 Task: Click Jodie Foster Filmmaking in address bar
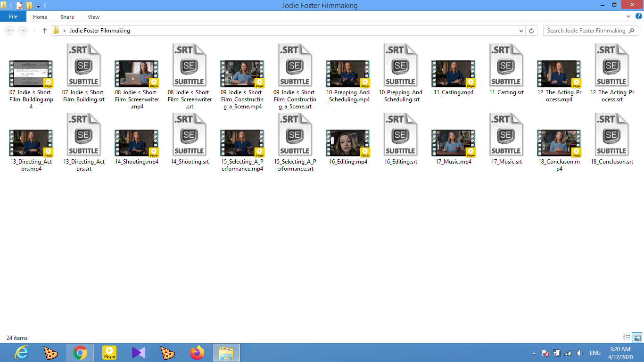point(99,31)
